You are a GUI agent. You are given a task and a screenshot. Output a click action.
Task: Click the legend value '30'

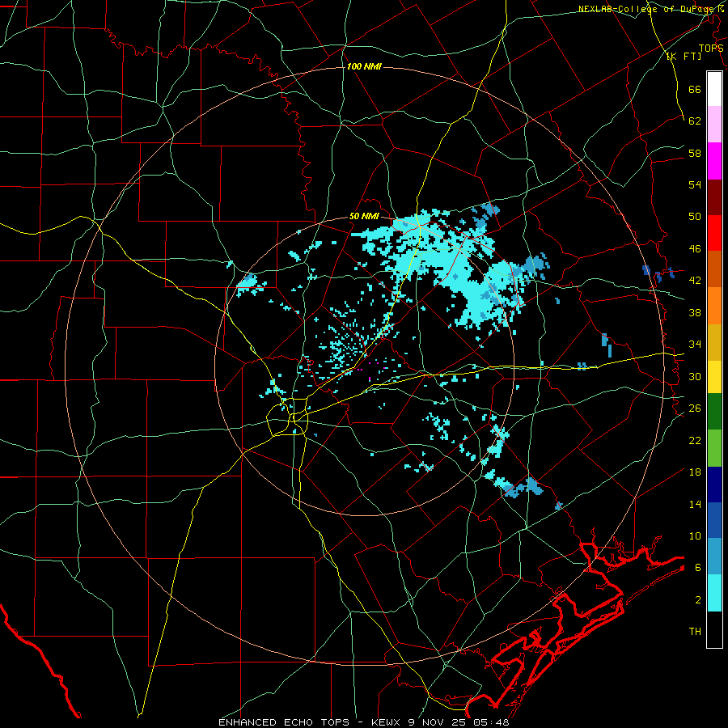[x=695, y=376]
